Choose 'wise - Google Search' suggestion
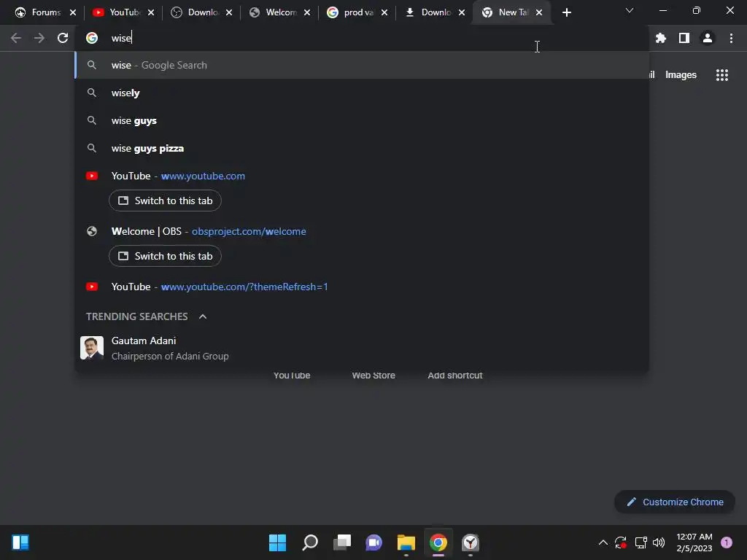This screenshot has width=747, height=560. (x=362, y=65)
